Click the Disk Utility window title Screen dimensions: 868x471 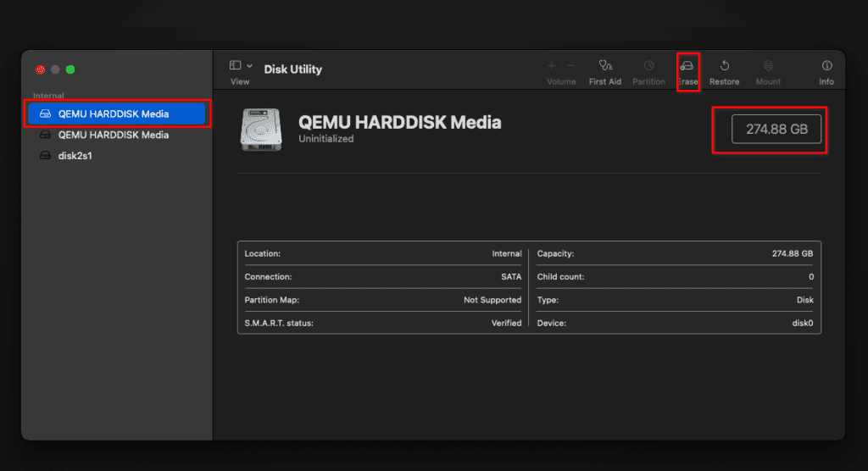292,69
